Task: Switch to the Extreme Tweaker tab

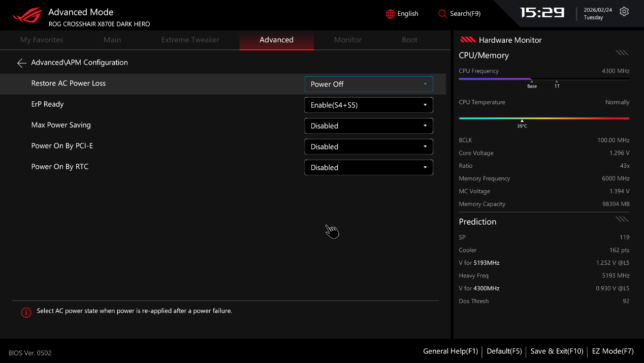Action: coord(190,40)
